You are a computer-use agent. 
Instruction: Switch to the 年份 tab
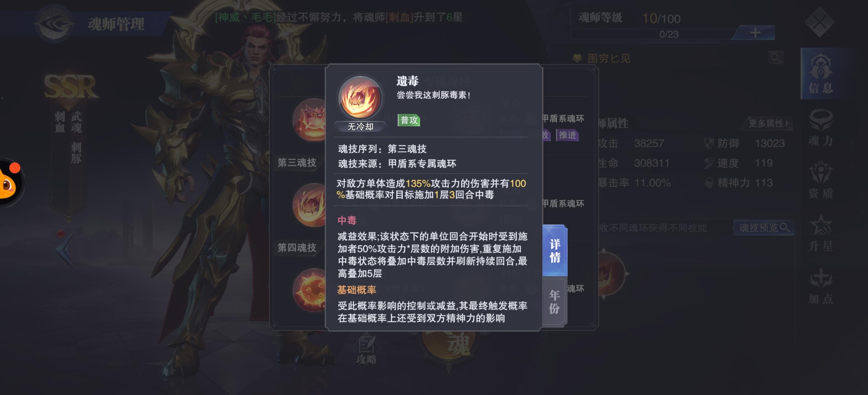coord(555,301)
